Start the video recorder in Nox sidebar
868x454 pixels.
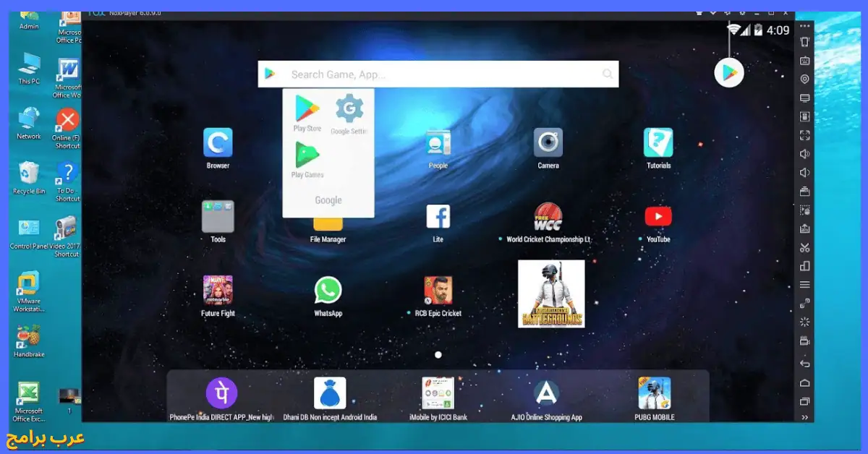(x=804, y=341)
